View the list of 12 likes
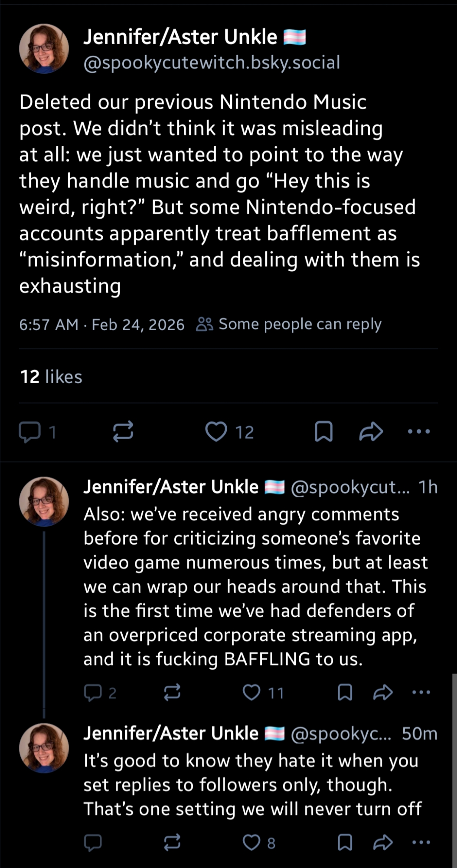Screen dimensions: 457x868 click(x=51, y=377)
